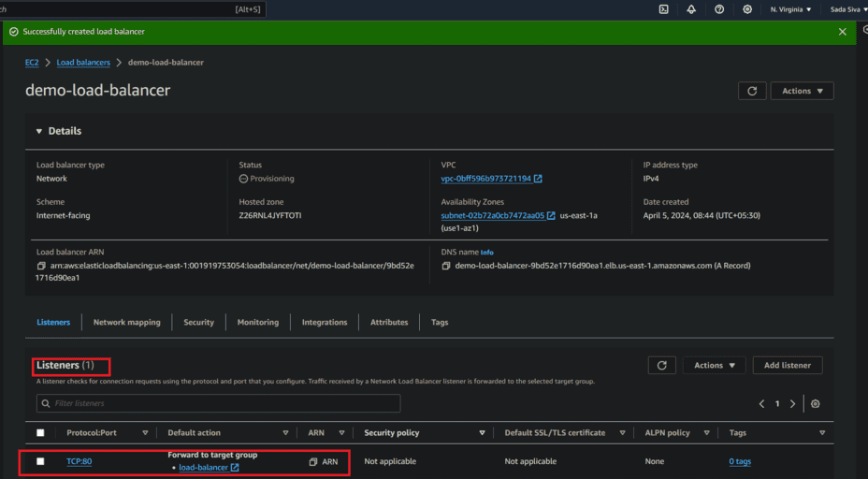The image size is (868, 479).
Task: Open the VPC external link icon
Action: click(538, 179)
